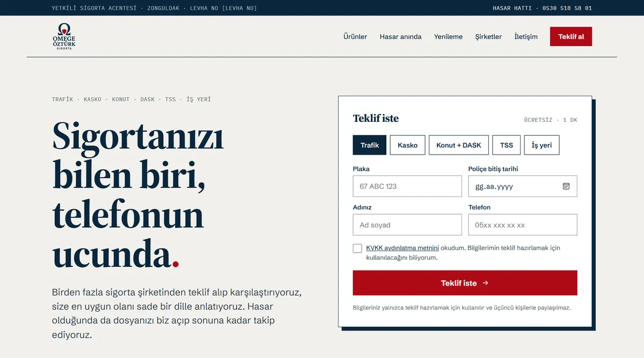Click the headline Sigortanızı bilen biri

pos(138,194)
